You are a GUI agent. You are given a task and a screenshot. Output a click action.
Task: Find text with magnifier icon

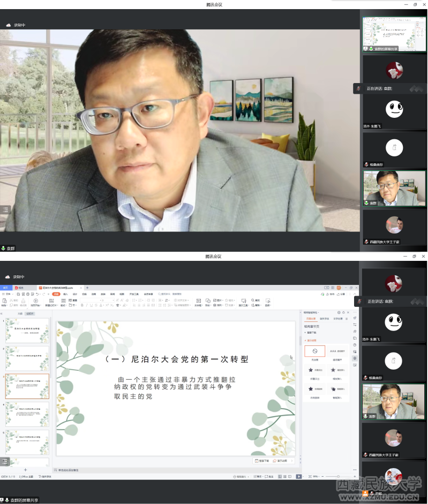click(x=256, y=300)
